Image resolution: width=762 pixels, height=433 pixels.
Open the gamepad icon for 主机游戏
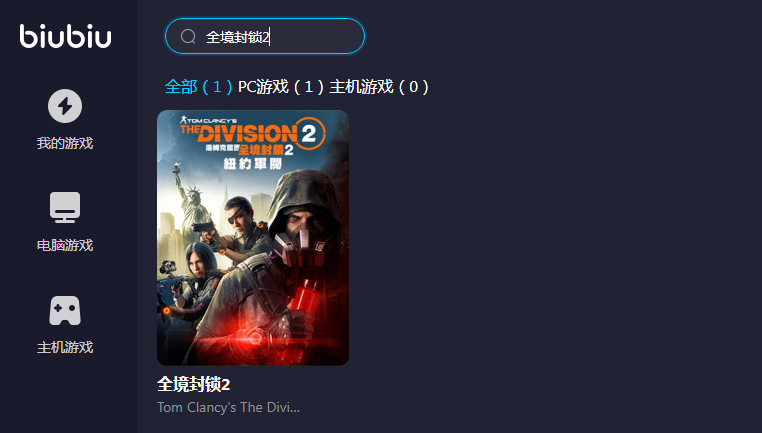(x=65, y=311)
